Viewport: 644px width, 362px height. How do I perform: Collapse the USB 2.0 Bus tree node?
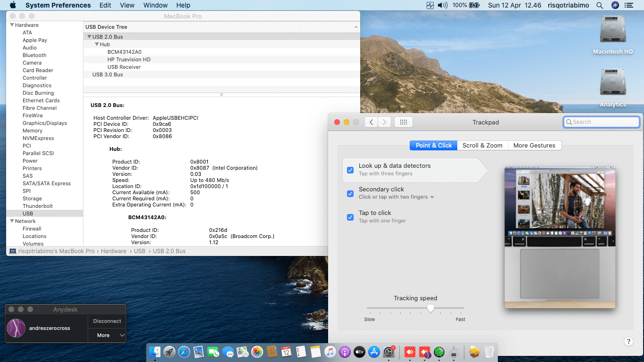pos(89,37)
